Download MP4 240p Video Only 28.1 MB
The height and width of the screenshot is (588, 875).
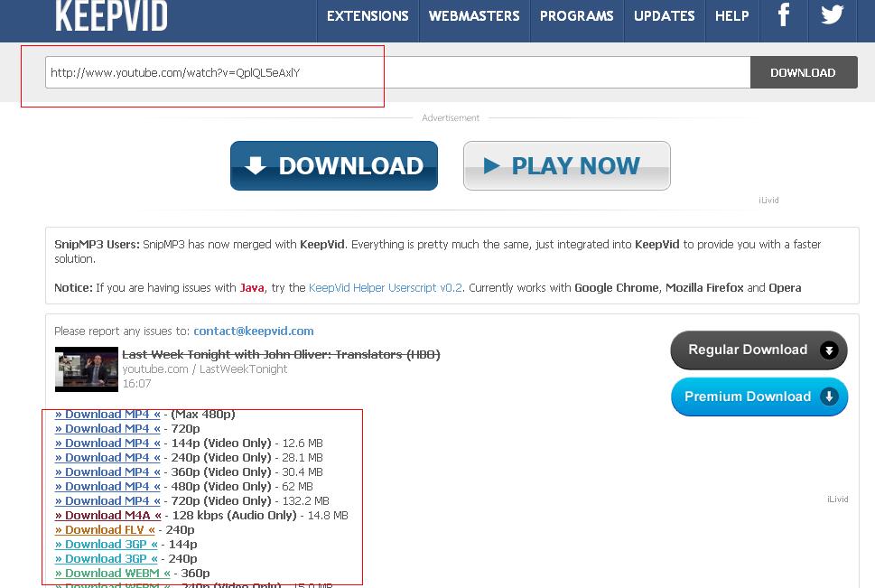[107, 458]
